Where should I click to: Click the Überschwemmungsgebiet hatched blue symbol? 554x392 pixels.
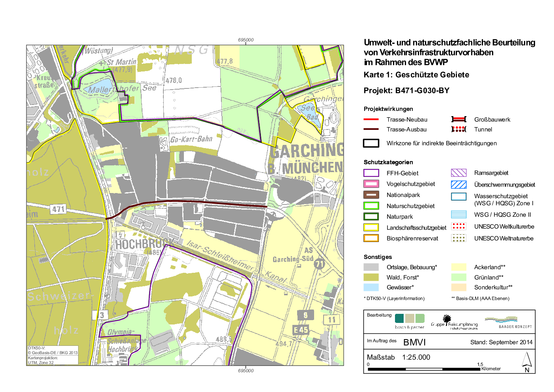click(459, 184)
